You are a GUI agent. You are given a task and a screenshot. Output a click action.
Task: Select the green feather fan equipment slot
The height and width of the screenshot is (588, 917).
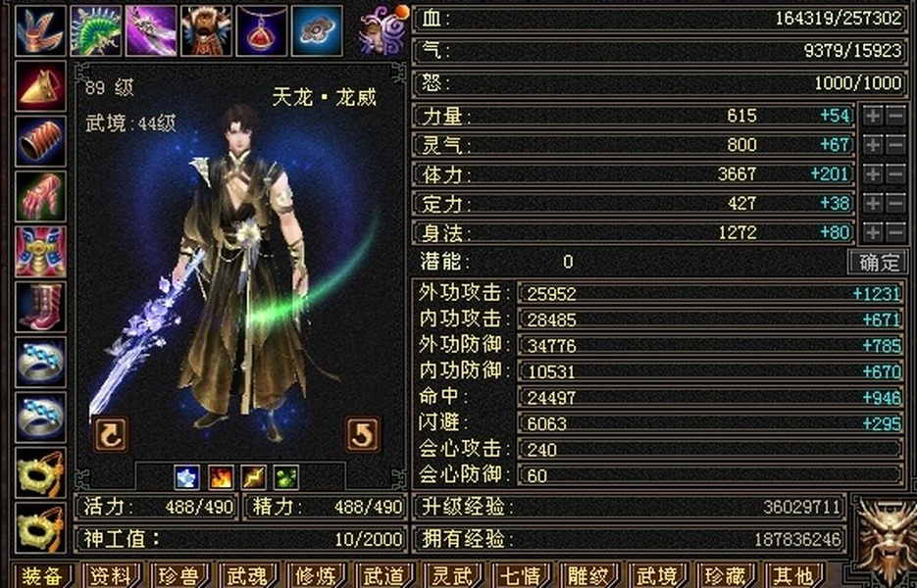[96, 30]
